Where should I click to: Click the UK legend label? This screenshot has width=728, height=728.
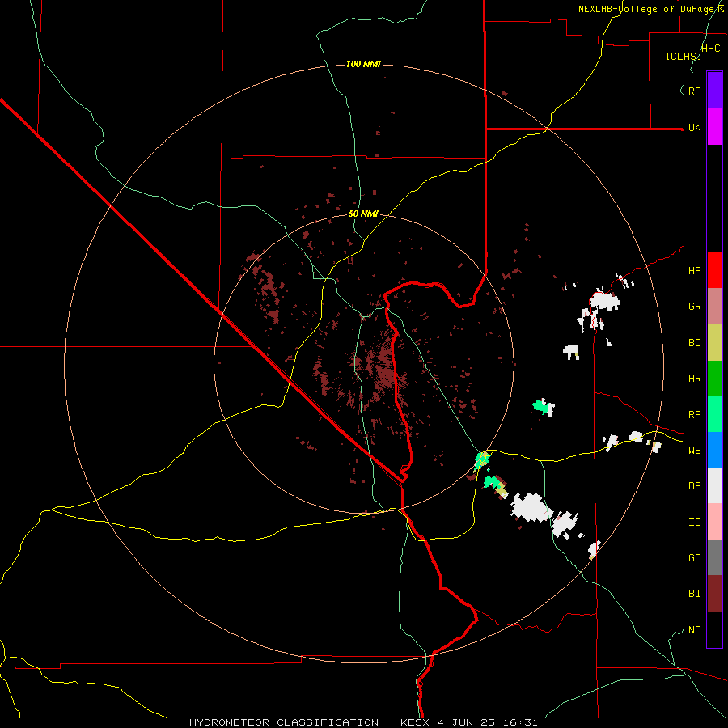click(694, 127)
